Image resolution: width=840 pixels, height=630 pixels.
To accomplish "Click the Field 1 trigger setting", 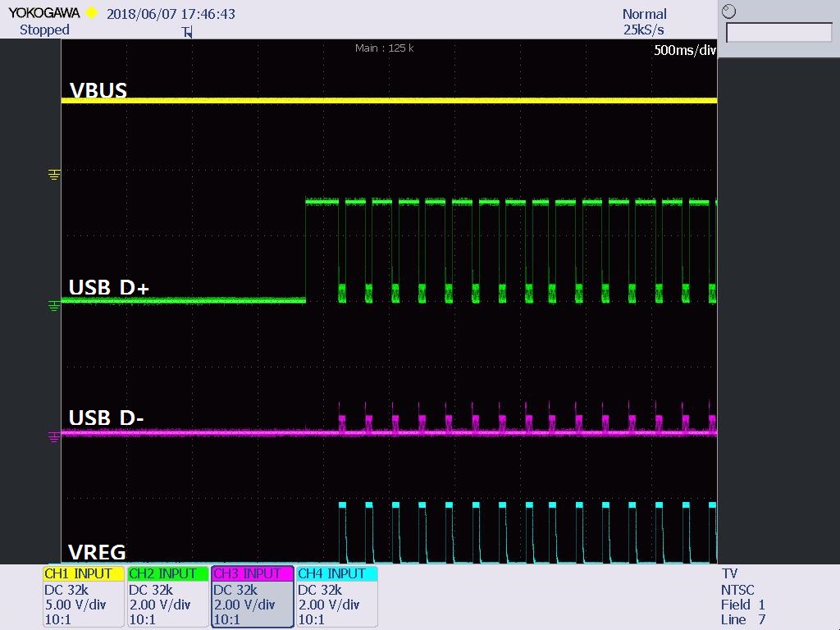I will click(x=743, y=605).
